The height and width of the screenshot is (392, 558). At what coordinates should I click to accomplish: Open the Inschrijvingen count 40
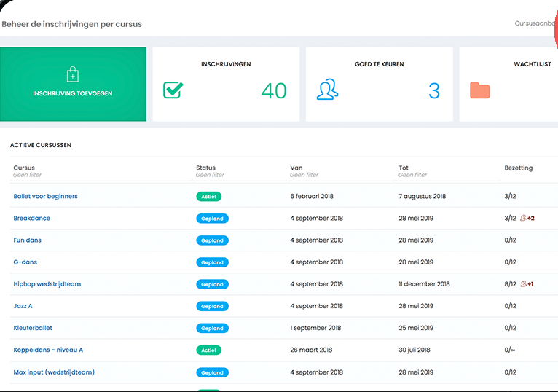click(274, 91)
